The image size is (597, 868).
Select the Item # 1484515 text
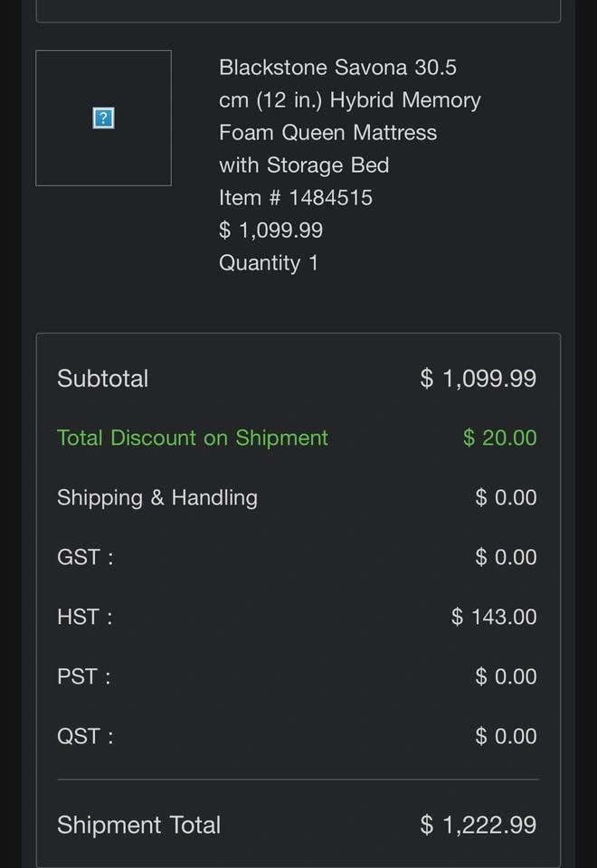click(x=295, y=197)
